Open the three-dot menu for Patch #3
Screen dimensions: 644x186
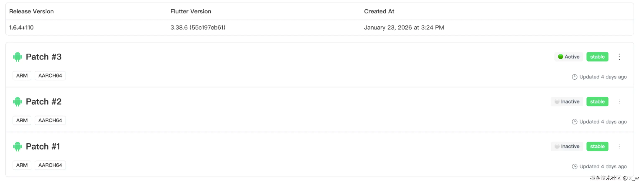(x=619, y=57)
